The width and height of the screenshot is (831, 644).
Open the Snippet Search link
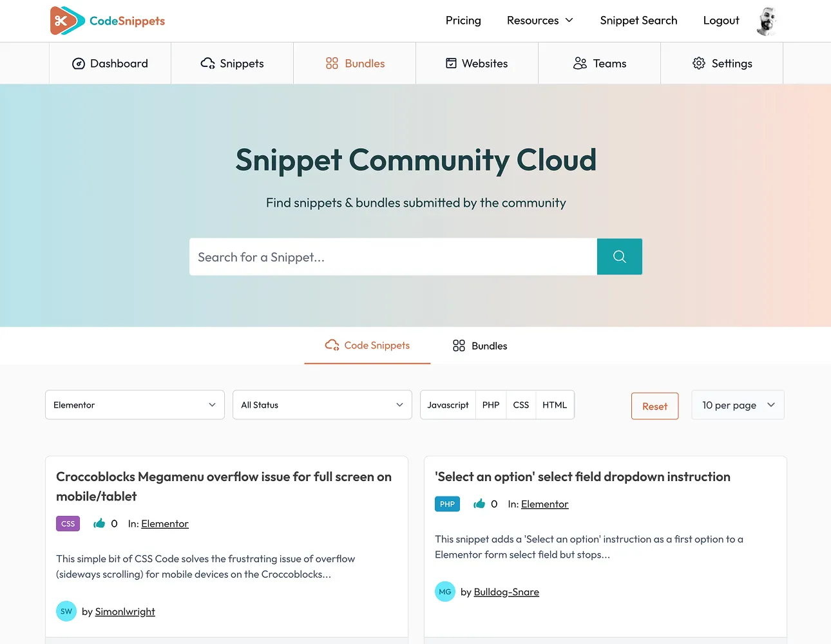(x=638, y=21)
